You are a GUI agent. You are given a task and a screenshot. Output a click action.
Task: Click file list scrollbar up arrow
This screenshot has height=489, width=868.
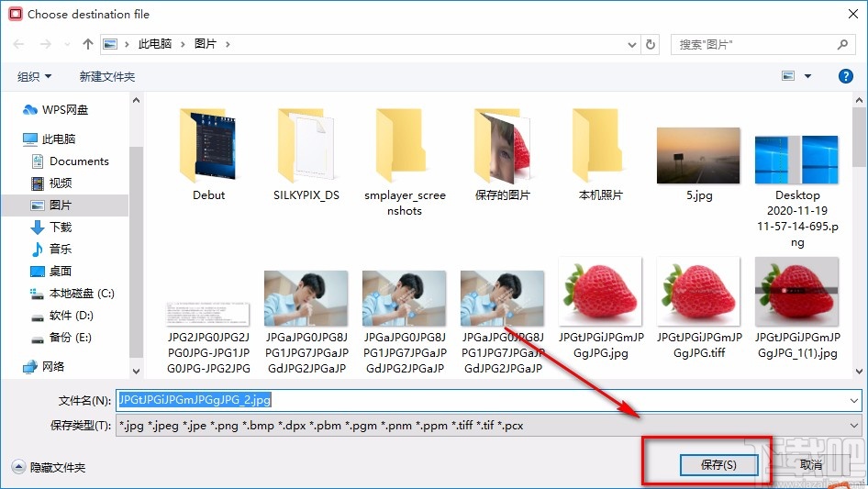click(859, 100)
